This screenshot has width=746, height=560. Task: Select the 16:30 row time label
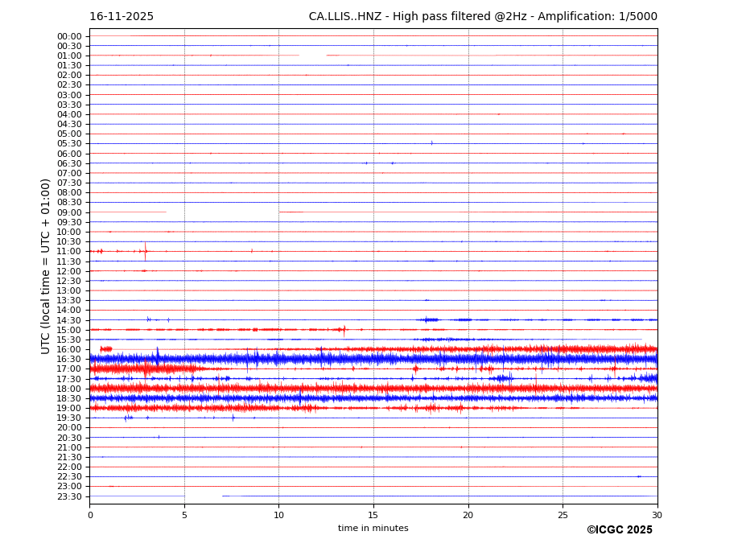click(69, 360)
